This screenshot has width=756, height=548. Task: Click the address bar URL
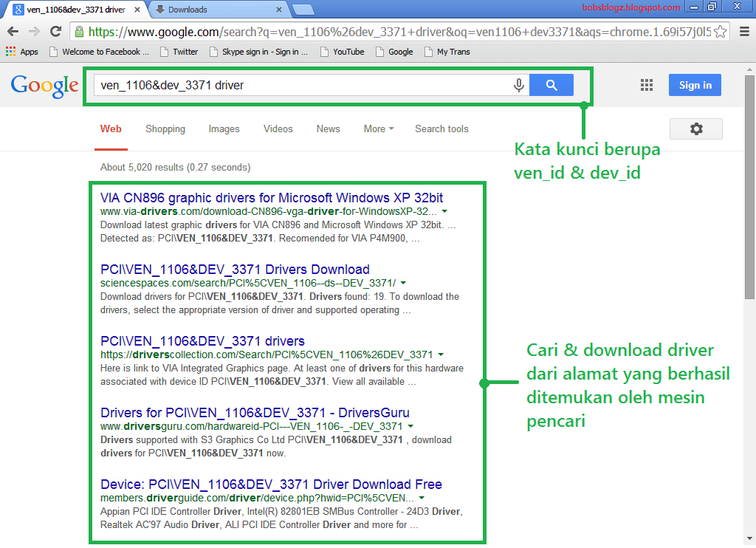tap(399, 32)
